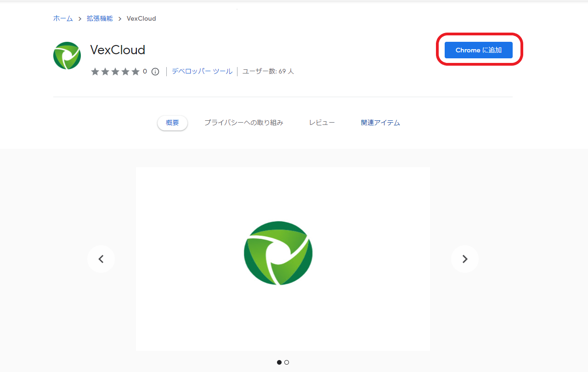Click the Chrome に追加 button
This screenshot has height=372, width=588.
pyautogui.click(x=479, y=50)
